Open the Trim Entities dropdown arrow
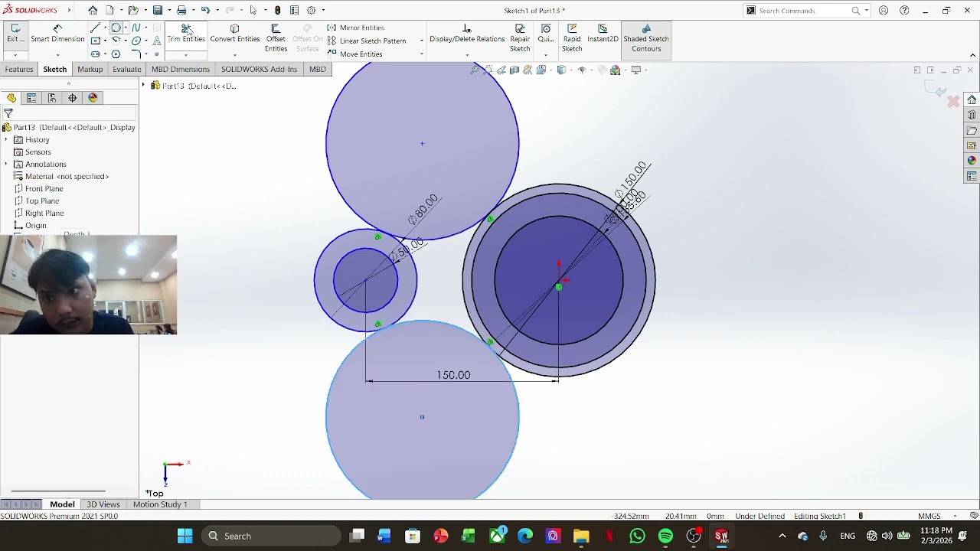This screenshot has width=980, height=551. (186, 54)
